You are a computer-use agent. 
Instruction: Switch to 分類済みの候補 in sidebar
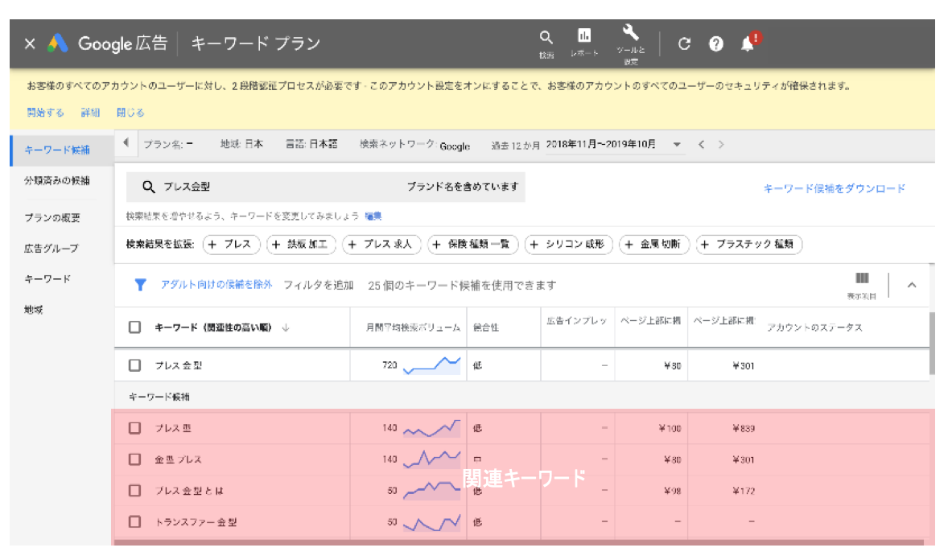(57, 180)
